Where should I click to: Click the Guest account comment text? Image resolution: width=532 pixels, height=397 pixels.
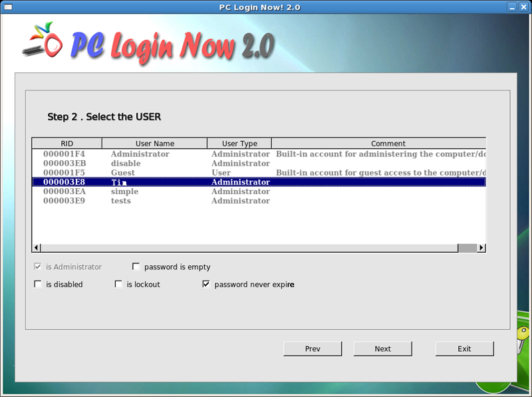click(x=380, y=173)
